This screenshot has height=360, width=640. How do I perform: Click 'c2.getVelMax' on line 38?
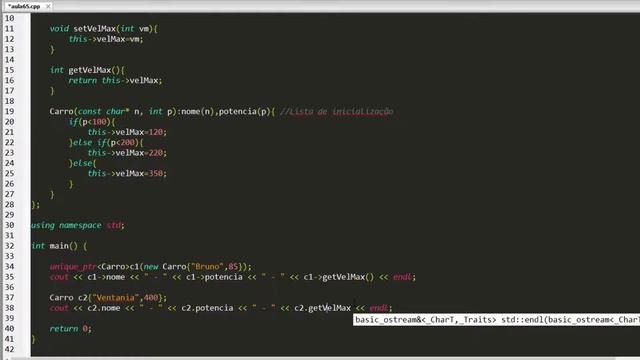(322, 308)
